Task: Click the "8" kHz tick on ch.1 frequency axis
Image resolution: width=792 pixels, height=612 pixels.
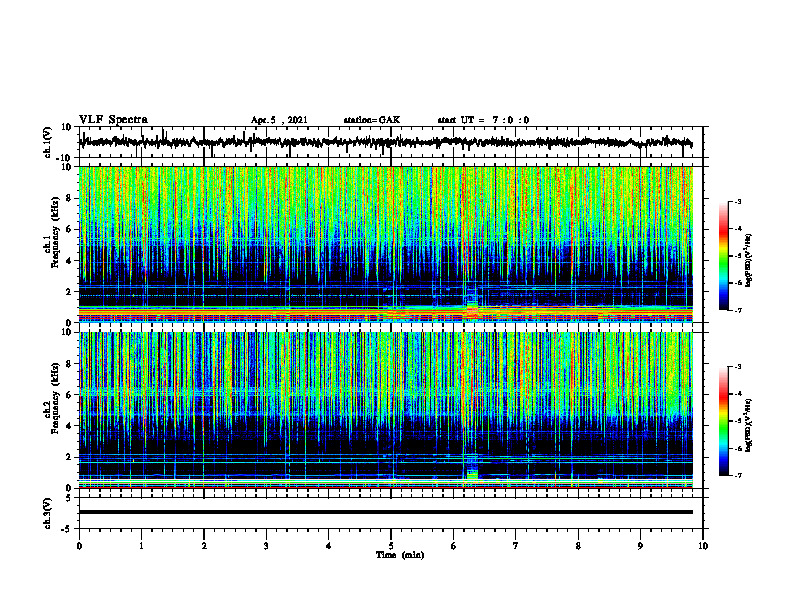Action: point(70,198)
